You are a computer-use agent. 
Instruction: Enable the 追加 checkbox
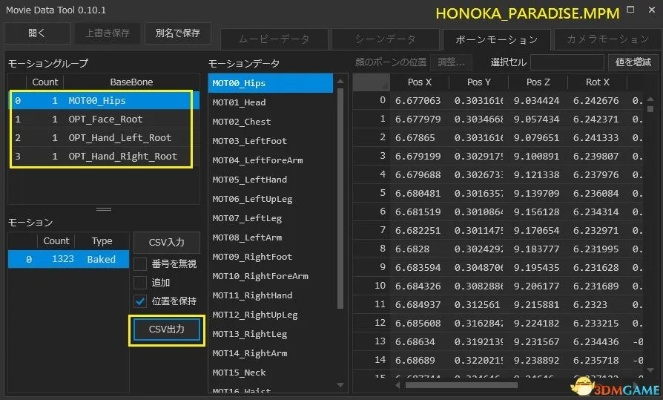[141, 283]
